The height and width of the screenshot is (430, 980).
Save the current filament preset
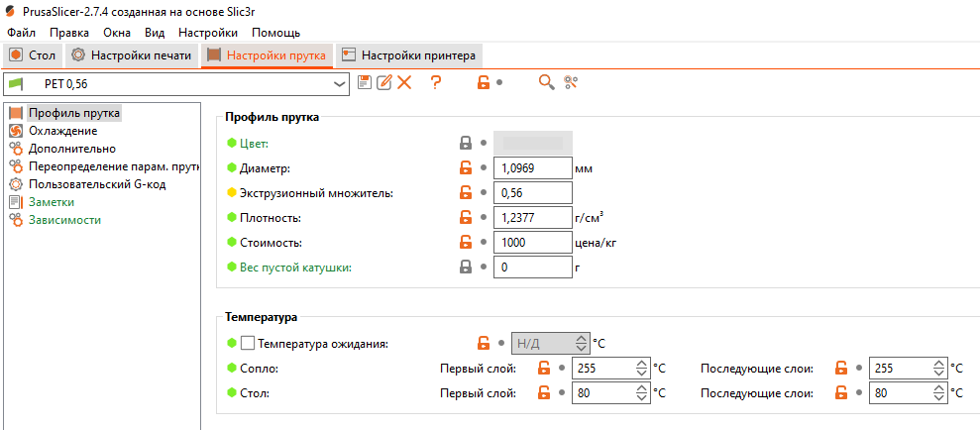click(x=365, y=83)
